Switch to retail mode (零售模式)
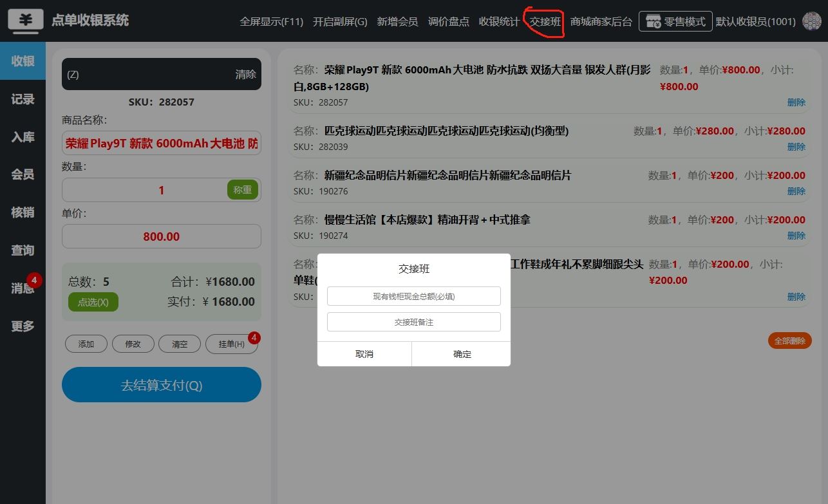This screenshot has width=828, height=504. click(675, 21)
